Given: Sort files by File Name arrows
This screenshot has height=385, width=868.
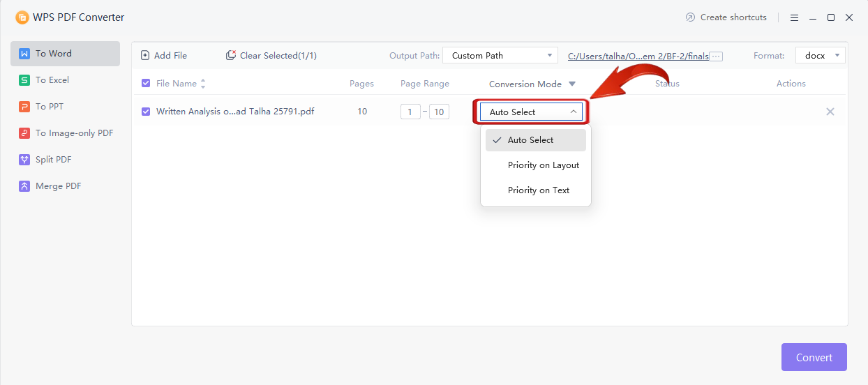Looking at the screenshot, I should tap(203, 84).
